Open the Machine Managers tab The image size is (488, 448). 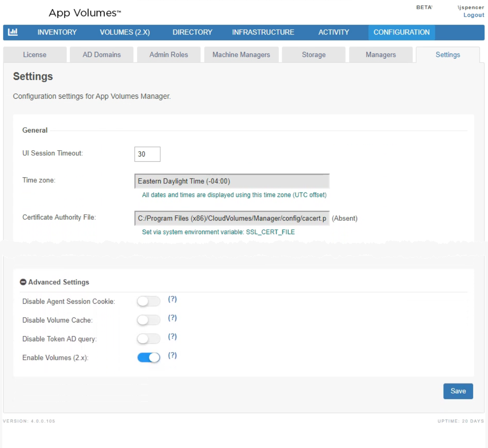[241, 55]
